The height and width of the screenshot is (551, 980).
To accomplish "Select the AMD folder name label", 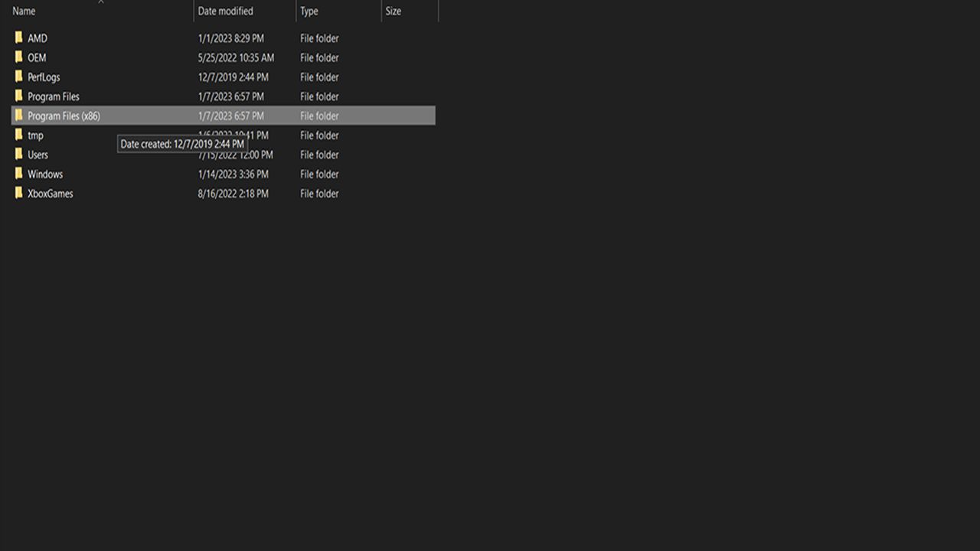I will [x=38, y=37].
